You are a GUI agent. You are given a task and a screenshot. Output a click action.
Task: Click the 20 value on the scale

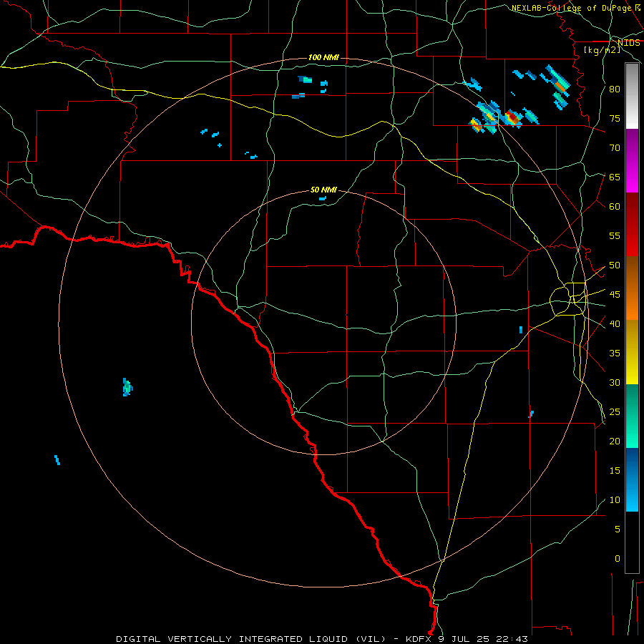pyautogui.click(x=615, y=441)
